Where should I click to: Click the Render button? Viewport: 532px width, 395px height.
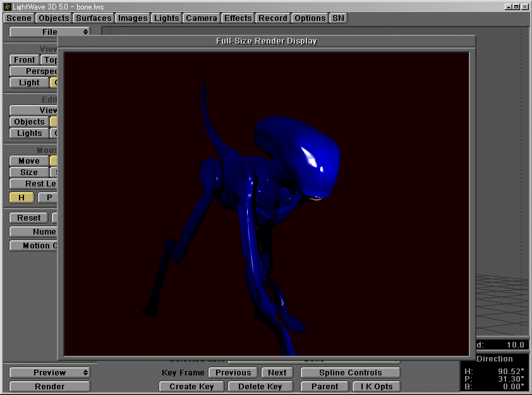point(49,386)
